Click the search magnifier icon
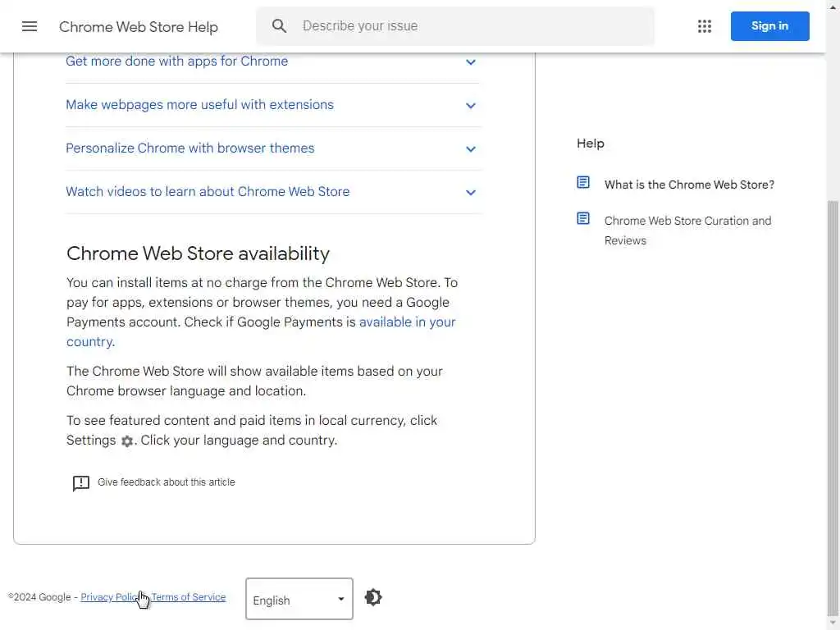This screenshot has width=840, height=630. click(280, 26)
